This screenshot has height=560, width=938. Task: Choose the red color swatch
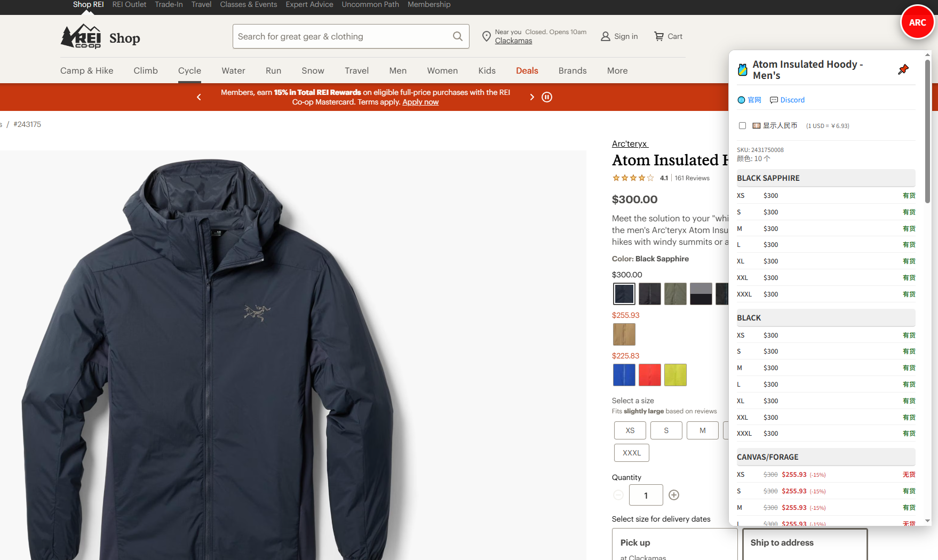pos(649,375)
